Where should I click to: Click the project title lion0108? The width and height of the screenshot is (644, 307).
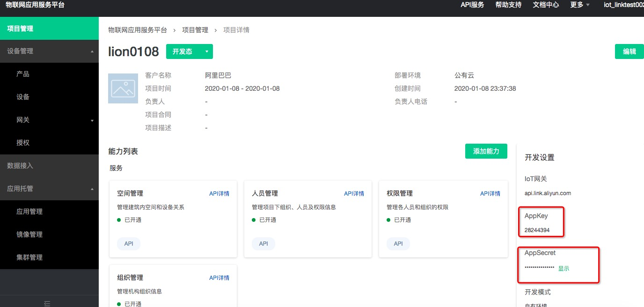[x=133, y=51]
